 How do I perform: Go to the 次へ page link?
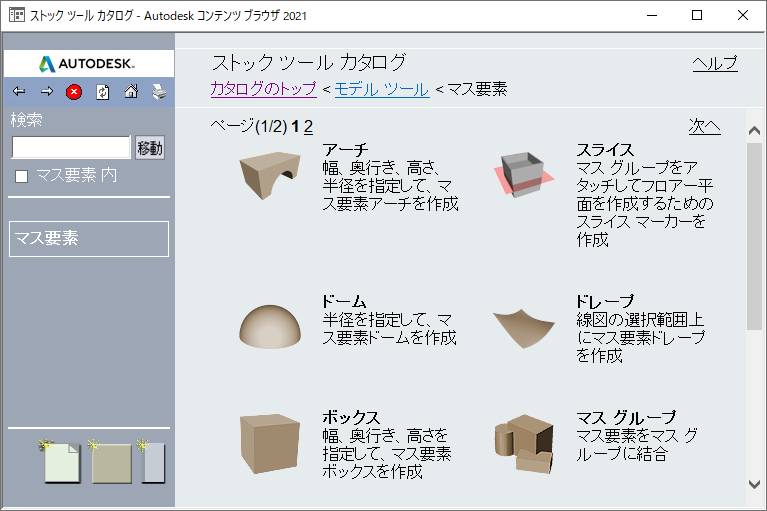(x=704, y=126)
